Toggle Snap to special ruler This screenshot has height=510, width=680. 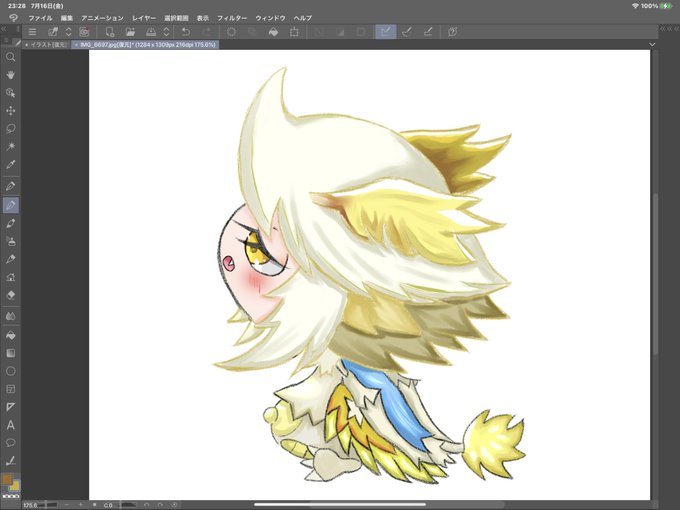pyautogui.click(x=407, y=32)
